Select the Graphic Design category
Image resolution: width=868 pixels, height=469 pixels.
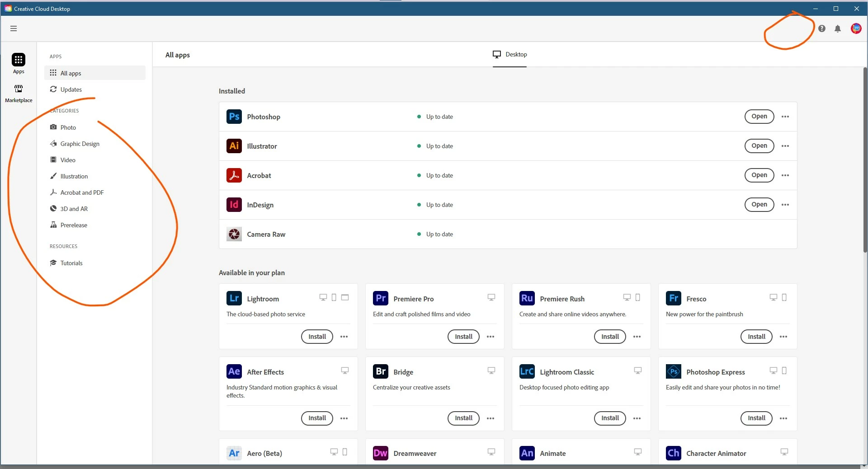(x=95, y=144)
